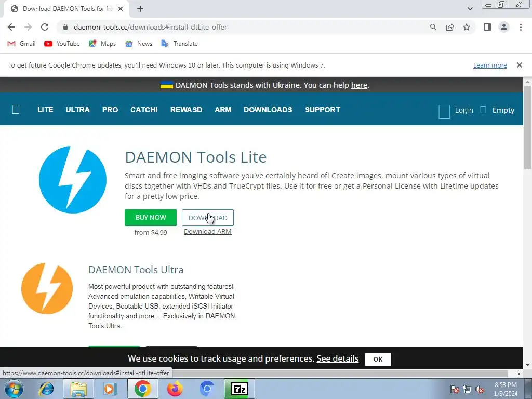Viewport: 532px width, 399px height.
Task: Reload the page with the refresh icon
Action: [45, 27]
